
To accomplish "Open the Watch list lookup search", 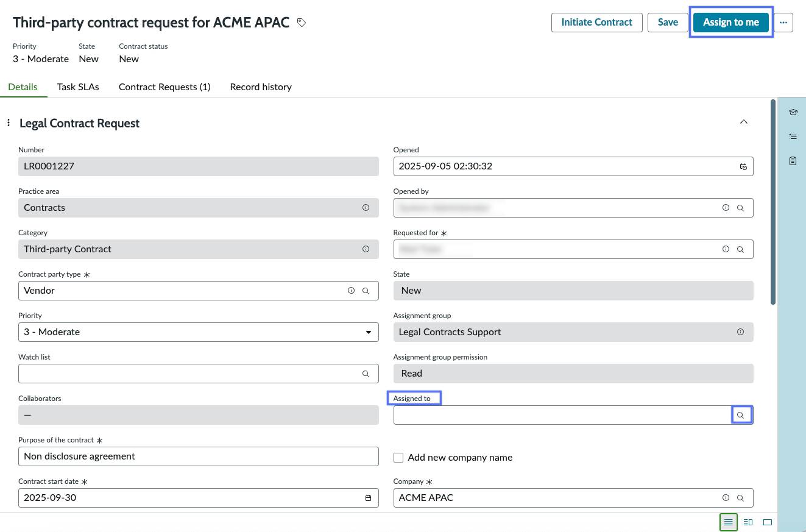I will (366, 374).
